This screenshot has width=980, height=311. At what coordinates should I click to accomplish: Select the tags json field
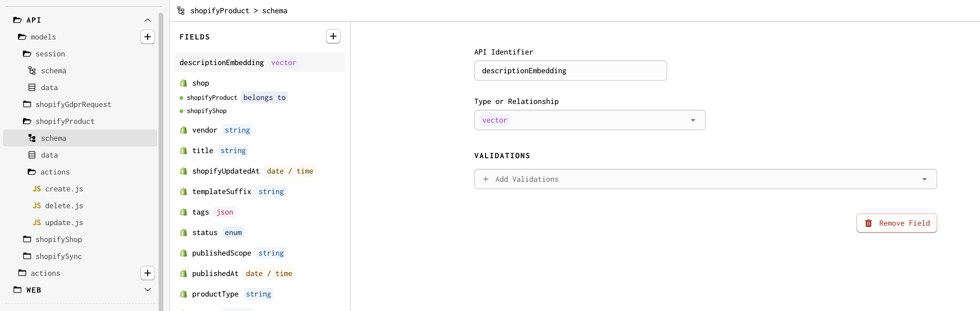tap(260, 212)
